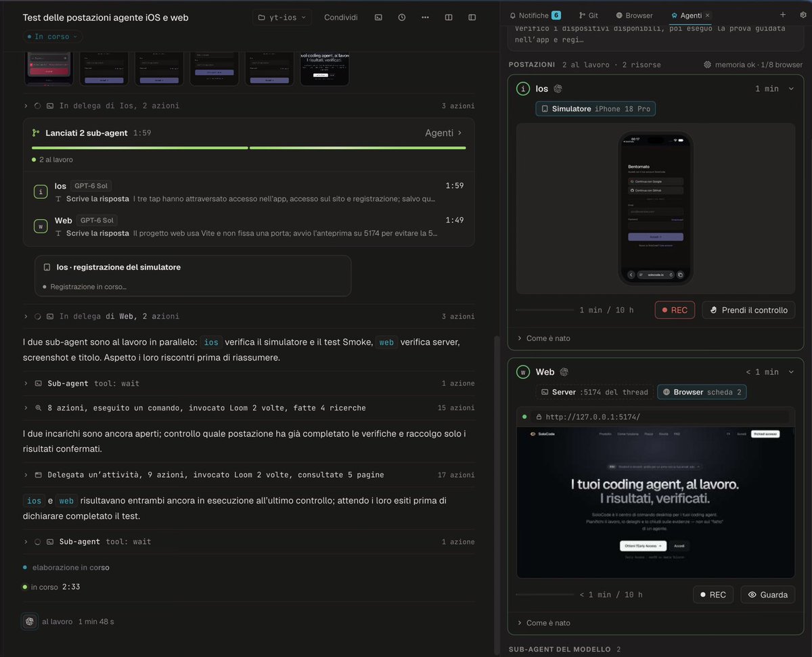Screen dimensions: 812x657
Task: Click the round Ios station icon in Postazioni
Action: click(523, 89)
